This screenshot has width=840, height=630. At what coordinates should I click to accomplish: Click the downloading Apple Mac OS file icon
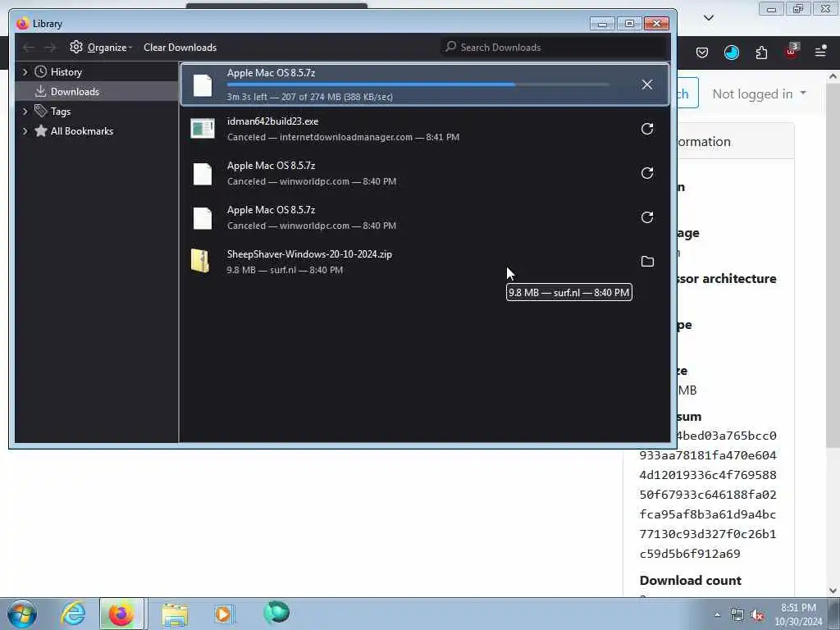203,85
